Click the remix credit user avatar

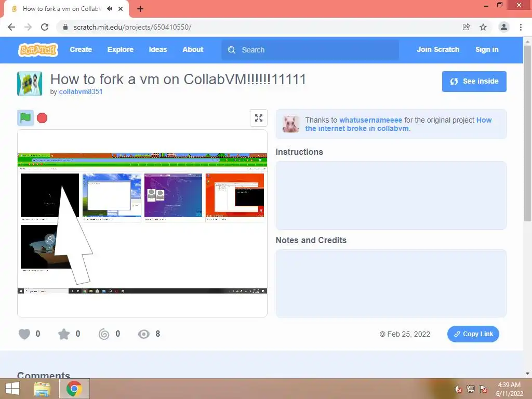coord(291,124)
